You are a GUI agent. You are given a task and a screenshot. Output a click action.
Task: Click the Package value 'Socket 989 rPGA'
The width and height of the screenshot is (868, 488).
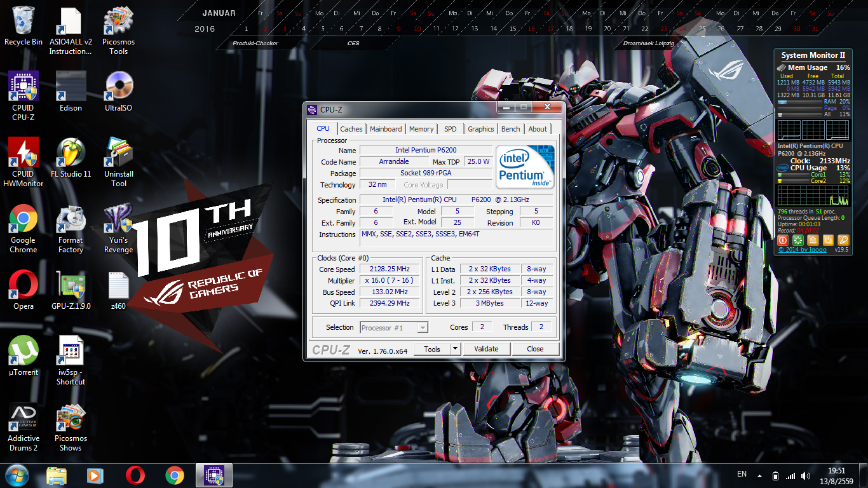[426, 173]
